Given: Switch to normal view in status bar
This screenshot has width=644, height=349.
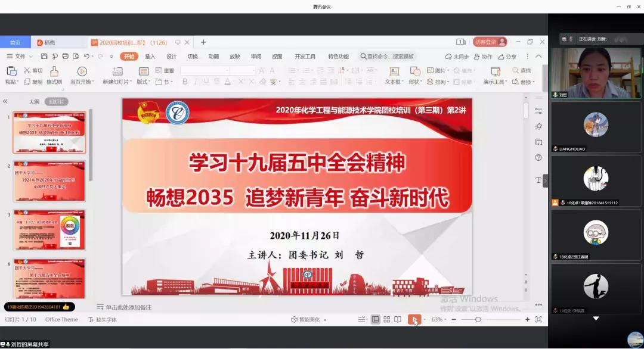Looking at the screenshot, I should tap(375, 320).
